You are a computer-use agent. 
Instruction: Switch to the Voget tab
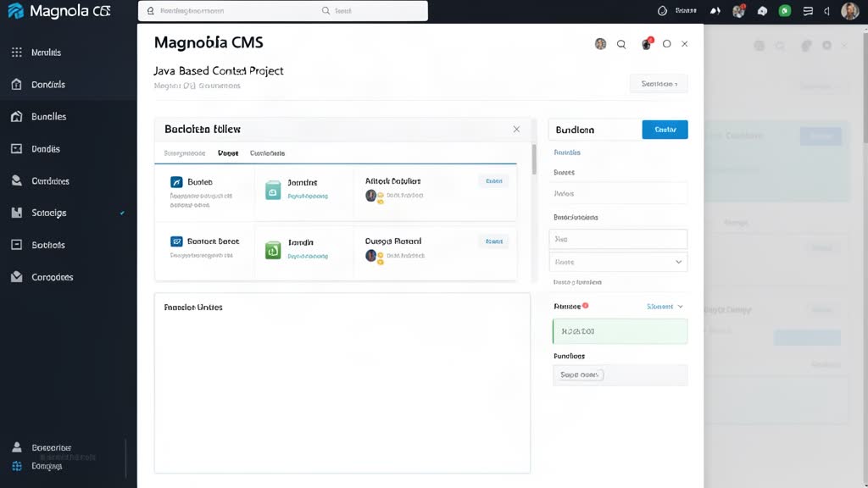pos(228,153)
